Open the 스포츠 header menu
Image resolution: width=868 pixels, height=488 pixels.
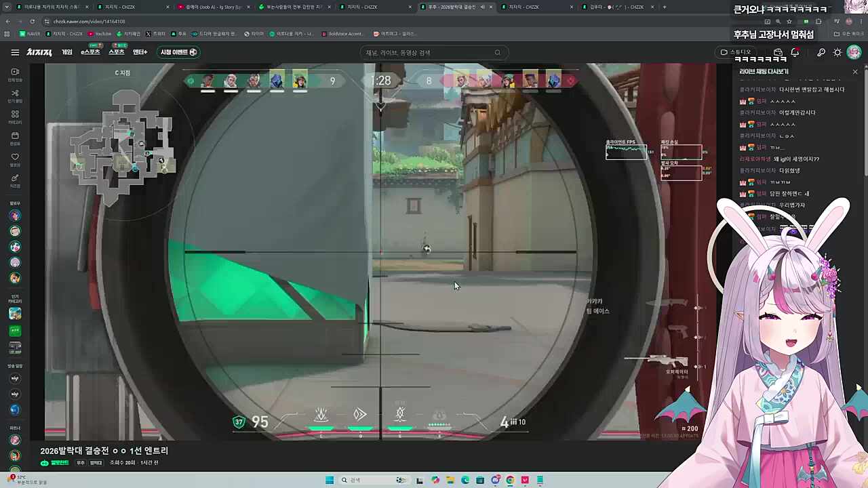click(x=117, y=52)
